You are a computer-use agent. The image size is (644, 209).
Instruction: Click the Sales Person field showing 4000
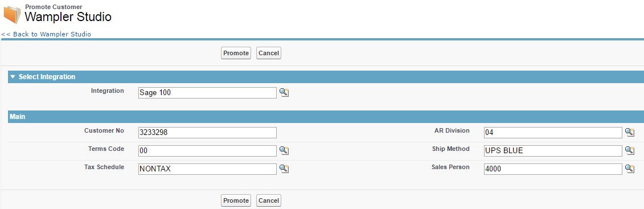coord(553,169)
